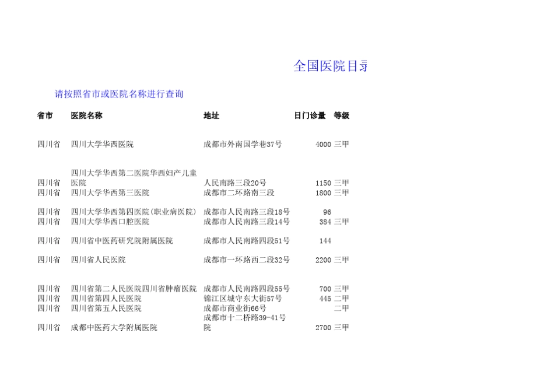Click the outpatient value 700
The image size is (554, 392).
[x=325, y=289]
